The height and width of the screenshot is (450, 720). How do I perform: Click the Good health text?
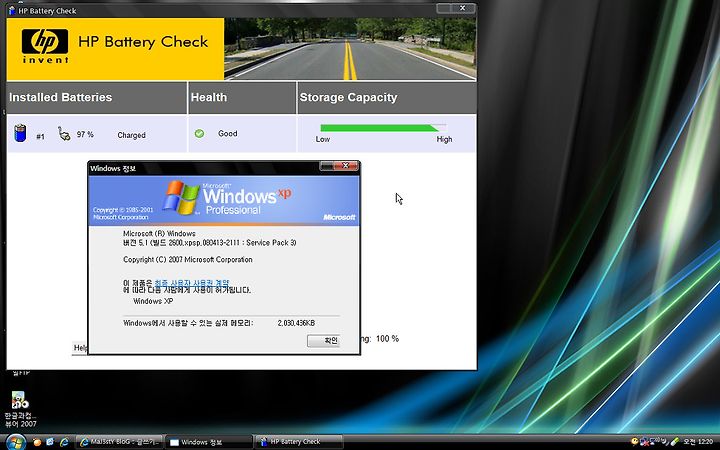pos(228,134)
